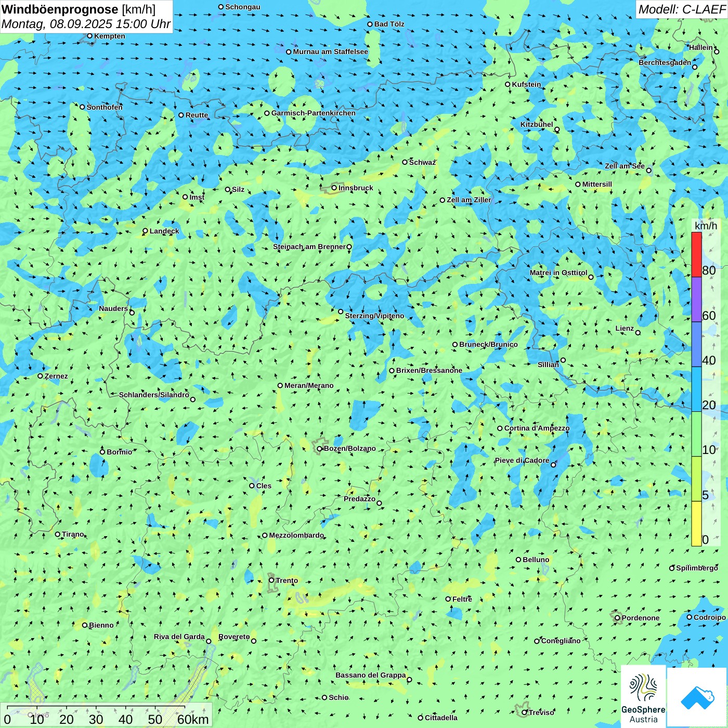Click the Landeck location marker
This screenshot has height=728, width=728.
pos(146,231)
